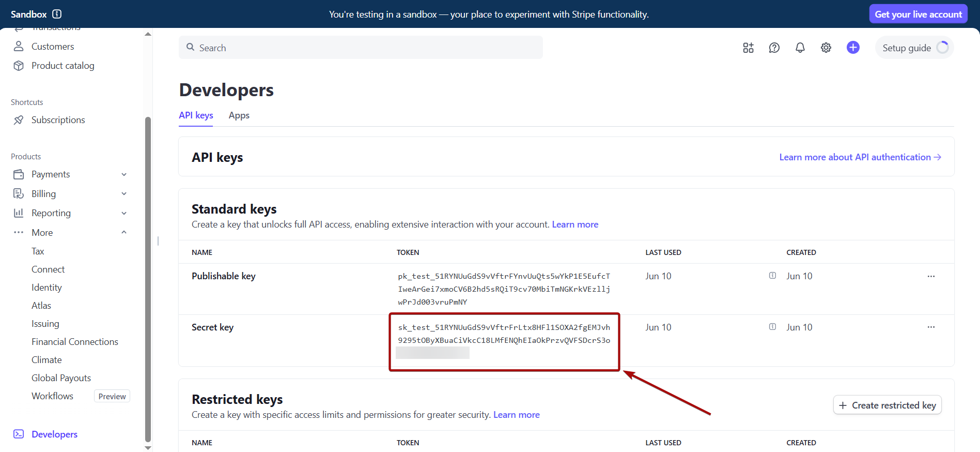Expand the Billing section chevron
980x452 pixels.
(x=124, y=193)
